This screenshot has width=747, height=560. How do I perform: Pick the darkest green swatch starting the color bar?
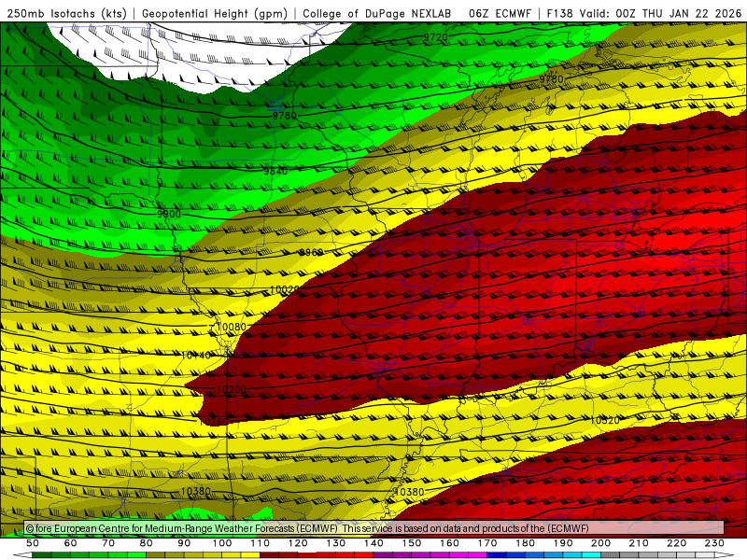click(x=42, y=555)
